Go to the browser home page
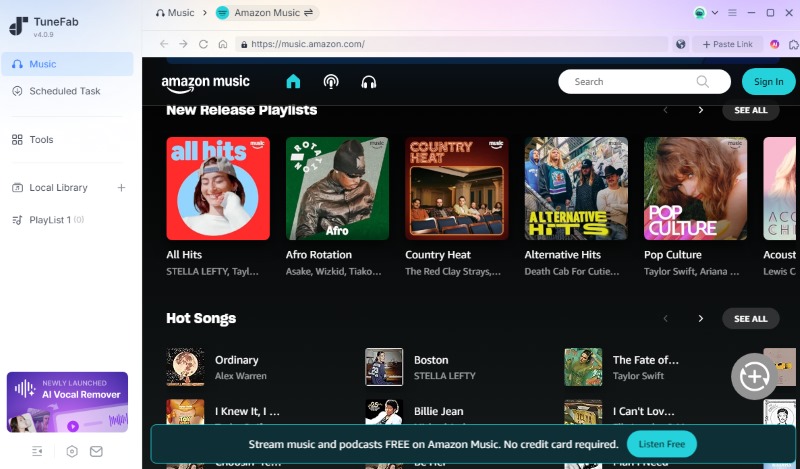 223,44
